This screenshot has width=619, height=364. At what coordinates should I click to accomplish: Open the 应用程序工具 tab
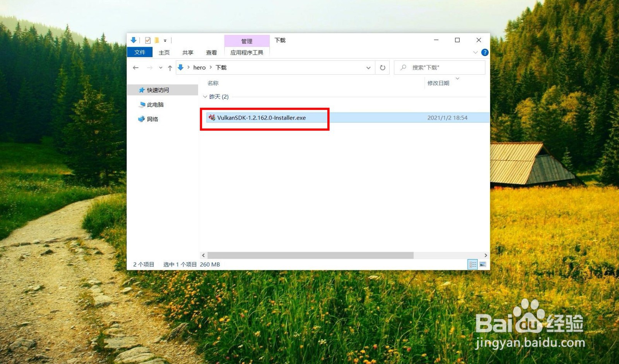coord(247,52)
